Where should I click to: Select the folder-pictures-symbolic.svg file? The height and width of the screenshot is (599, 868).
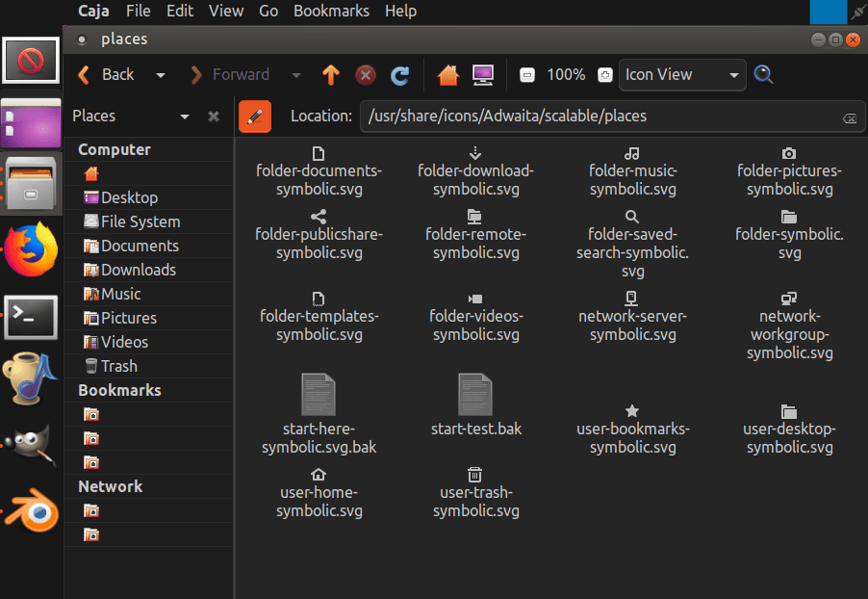click(789, 171)
